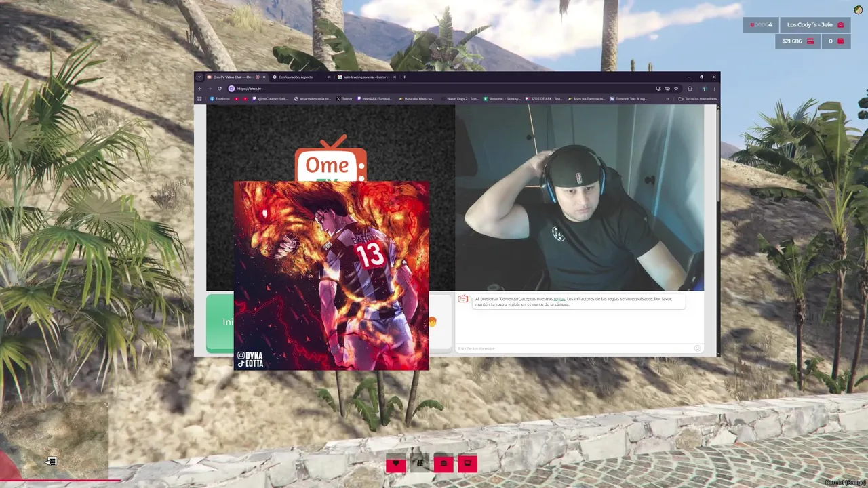
Task: Click the round avatar icon at top-right corner
Action: [x=859, y=9]
